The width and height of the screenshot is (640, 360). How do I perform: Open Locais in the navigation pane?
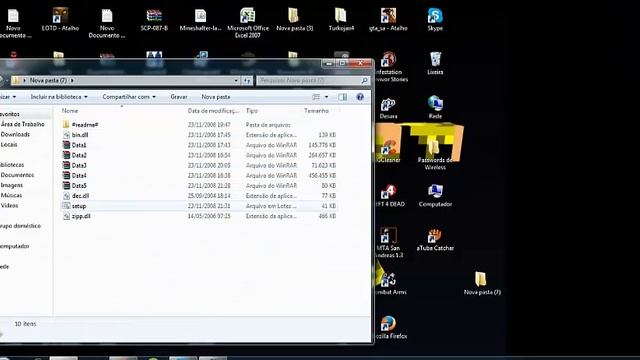pos(9,144)
